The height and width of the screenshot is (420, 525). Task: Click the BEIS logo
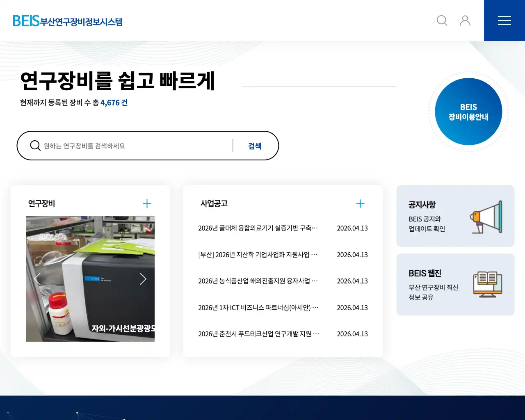[x=68, y=21]
